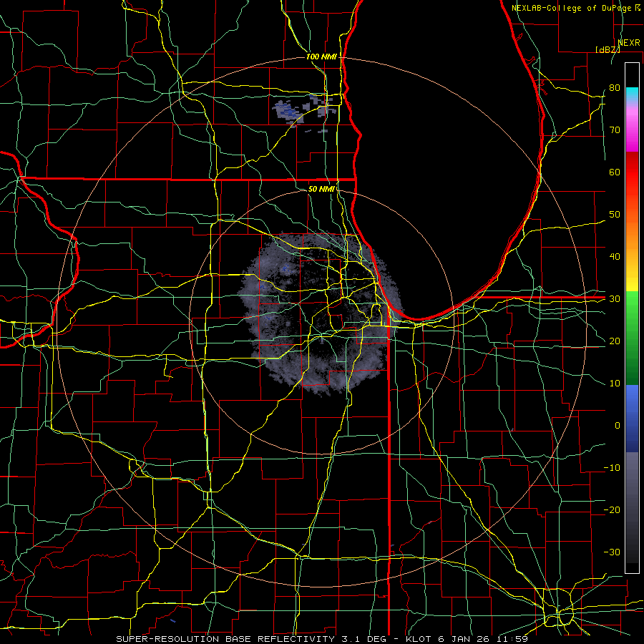
Task: Click the "50" value on the dBZ scale
Action: coord(615,215)
